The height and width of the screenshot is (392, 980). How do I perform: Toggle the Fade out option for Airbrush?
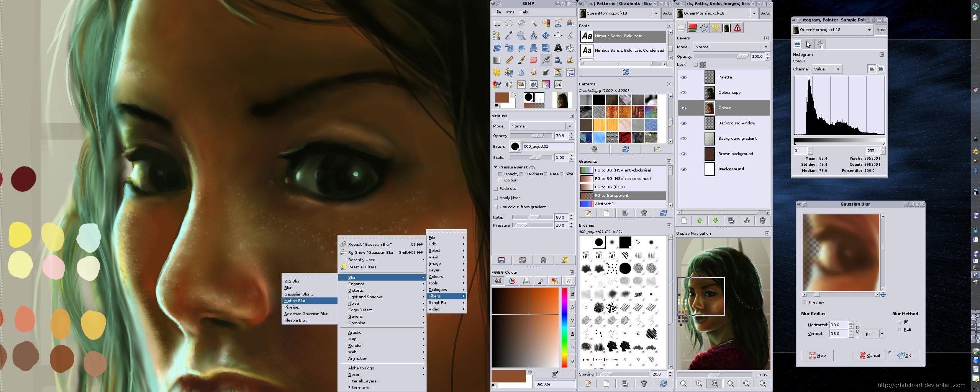[497, 188]
